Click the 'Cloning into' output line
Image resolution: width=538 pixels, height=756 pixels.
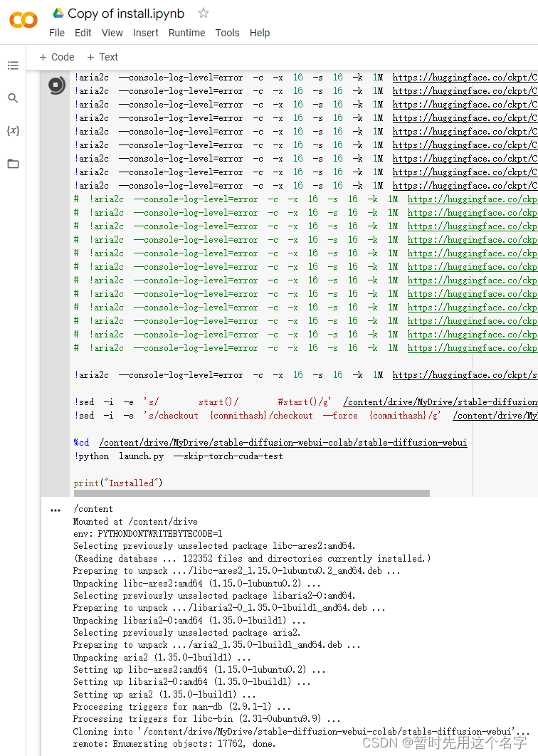click(301, 731)
